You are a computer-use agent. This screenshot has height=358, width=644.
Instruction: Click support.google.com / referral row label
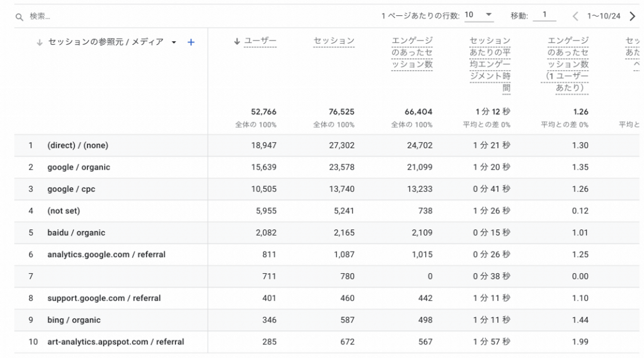(x=104, y=298)
